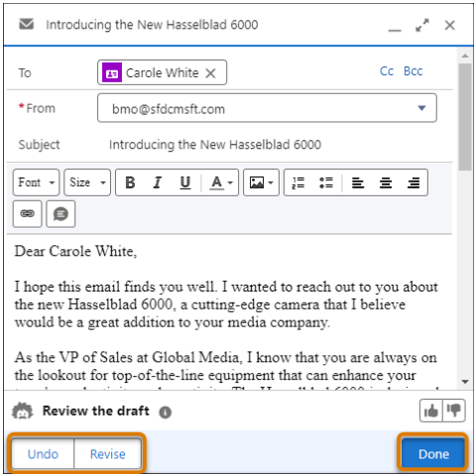This screenshot has height=476, width=474.
Task: Click the Revise button
Action: 108,454
